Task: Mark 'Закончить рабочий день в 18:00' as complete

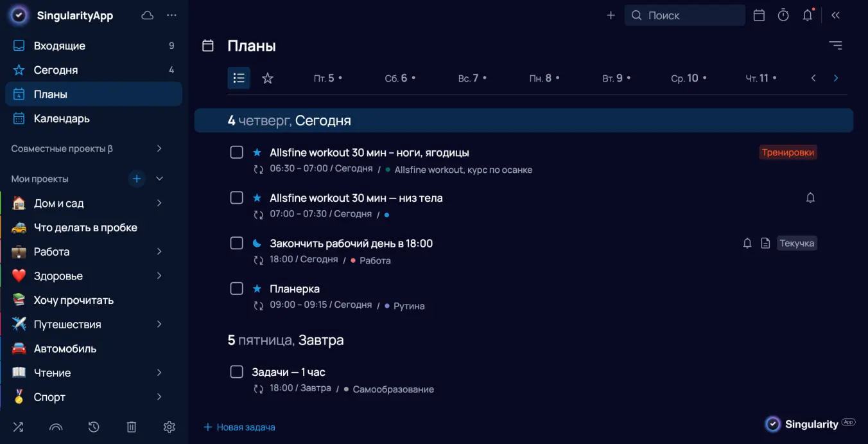Action: 236,242
